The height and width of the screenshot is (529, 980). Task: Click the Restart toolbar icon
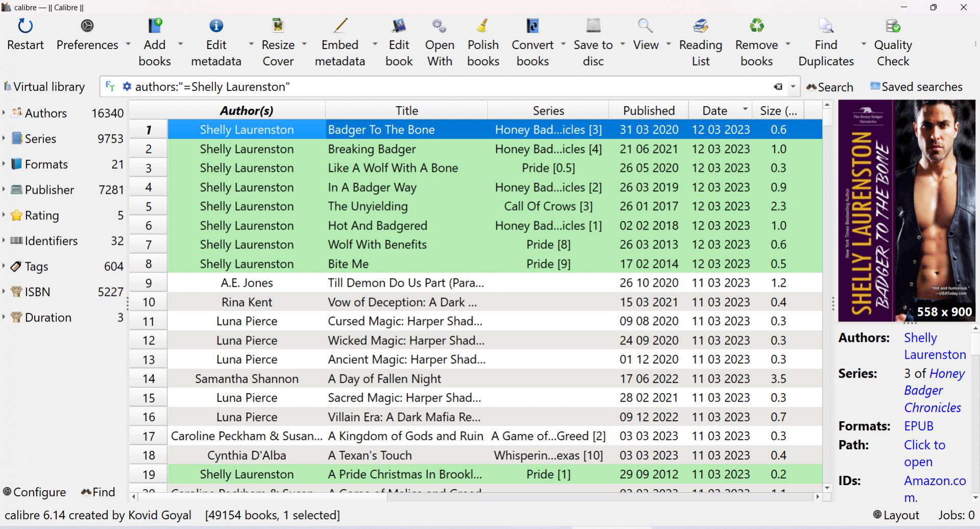(25, 35)
